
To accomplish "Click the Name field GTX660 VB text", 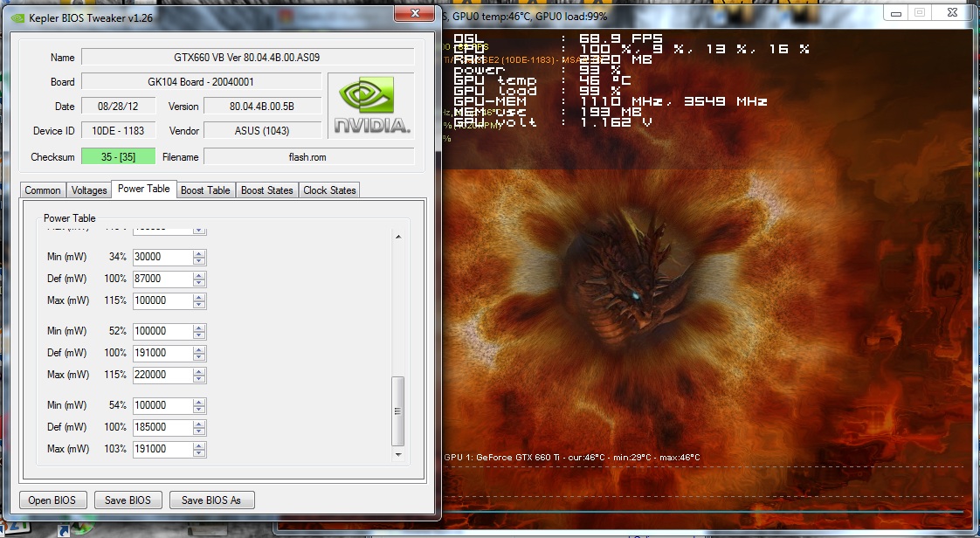I will point(247,57).
